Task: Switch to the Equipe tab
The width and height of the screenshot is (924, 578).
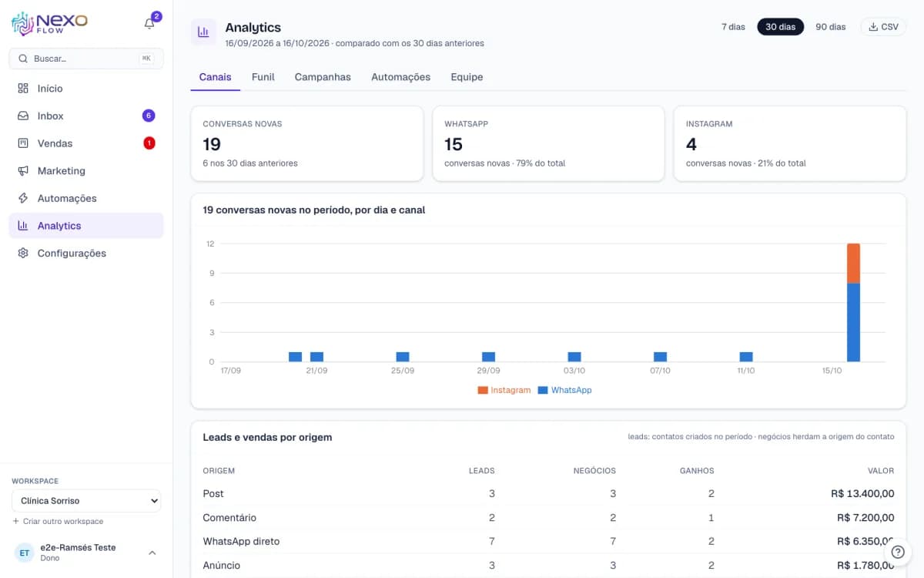Action: 467,77
